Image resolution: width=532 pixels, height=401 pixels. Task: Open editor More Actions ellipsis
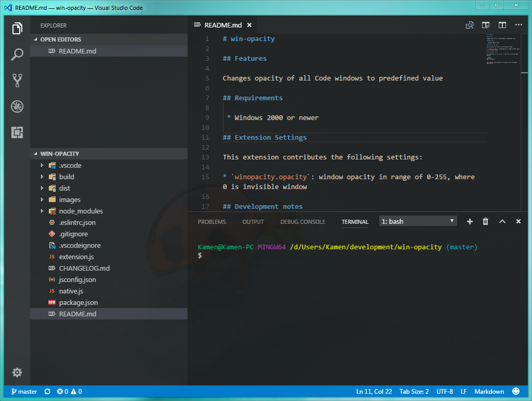[x=518, y=25]
